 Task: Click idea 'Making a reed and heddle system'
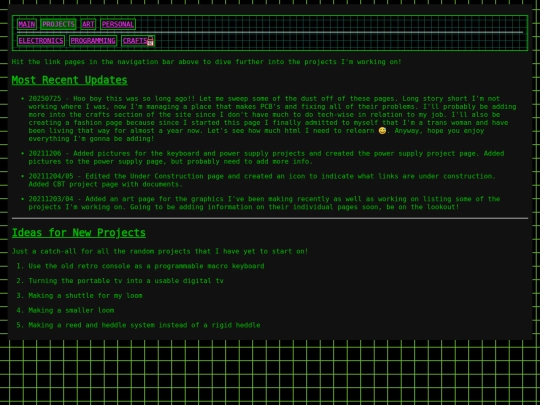(144, 325)
